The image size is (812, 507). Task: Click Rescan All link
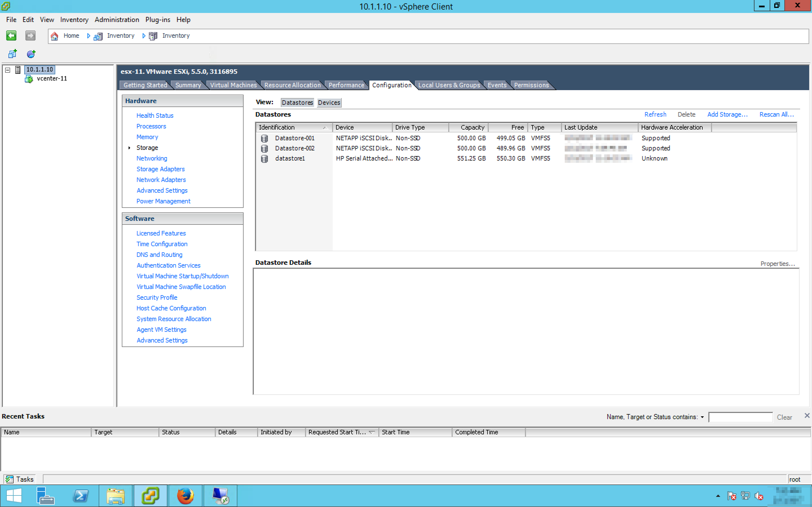776,114
